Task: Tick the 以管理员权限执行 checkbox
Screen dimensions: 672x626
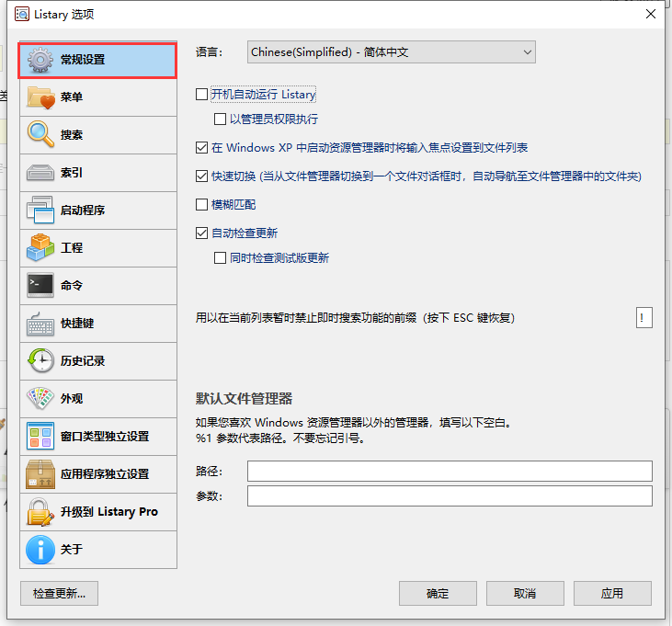Action: pyautogui.click(x=220, y=120)
